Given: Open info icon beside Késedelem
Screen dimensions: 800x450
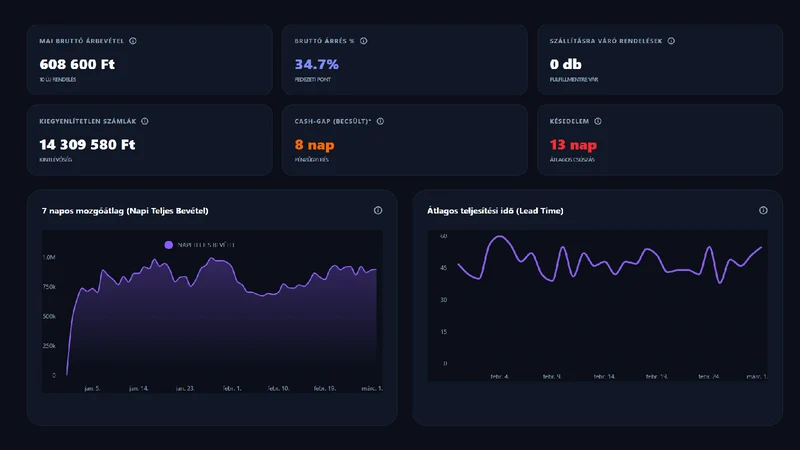Looking at the screenshot, I should 597,121.
